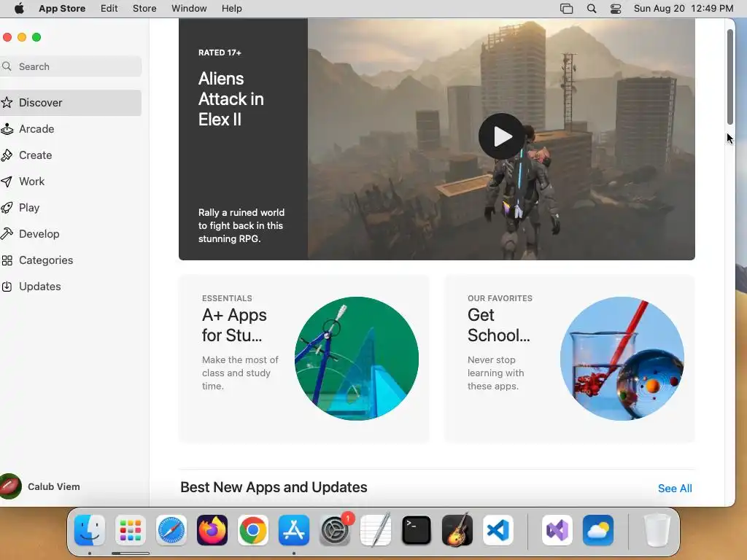This screenshot has width=747, height=560.
Task: Open the Updates download icon
Action: pos(7,286)
